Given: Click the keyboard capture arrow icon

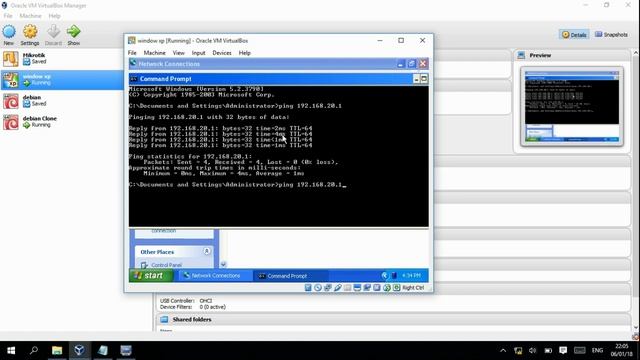Looking at the screenshot, I should [x=396, y=288].
